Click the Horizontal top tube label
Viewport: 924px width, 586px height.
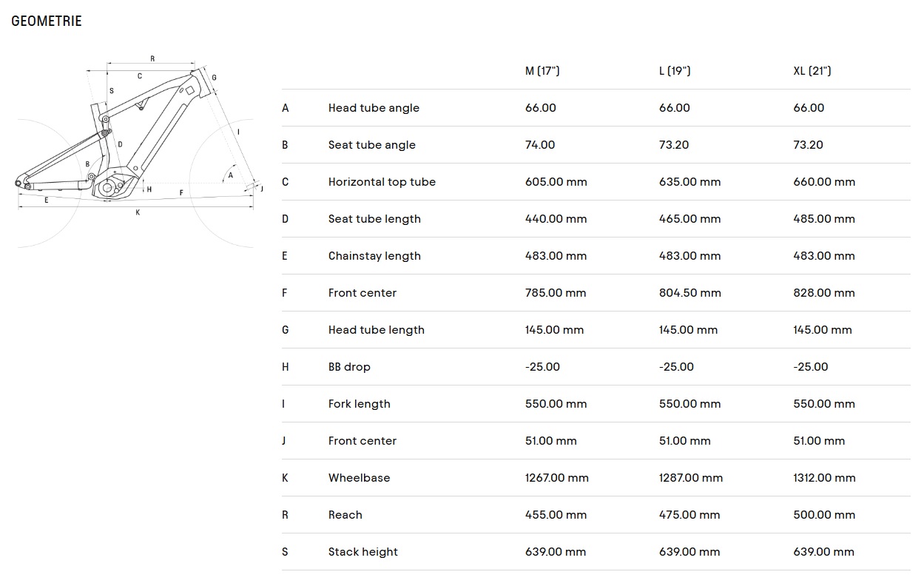pos(382,182)
